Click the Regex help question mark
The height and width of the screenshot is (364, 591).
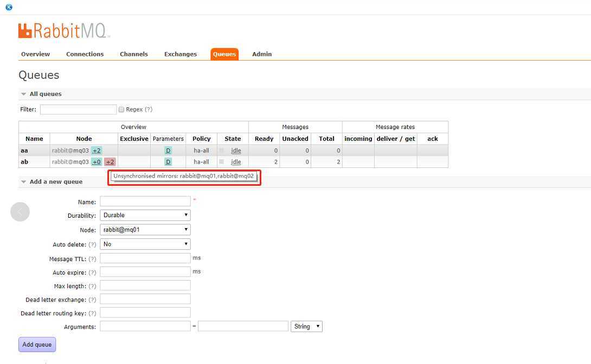(x=149, y=109)
